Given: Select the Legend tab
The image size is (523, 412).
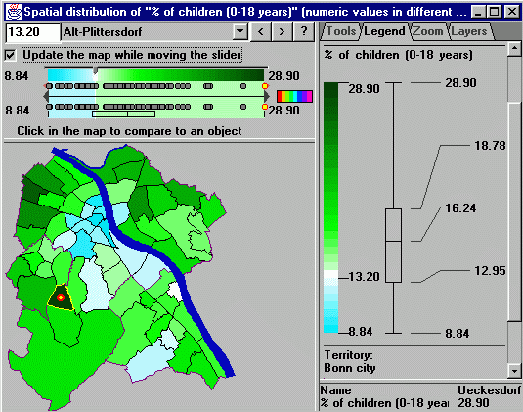Looking at the screenshot, I should pos(385,31).
